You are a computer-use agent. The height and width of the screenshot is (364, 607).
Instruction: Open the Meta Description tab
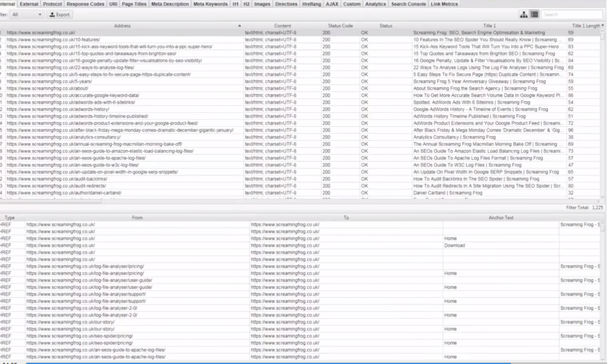[170, 4]
